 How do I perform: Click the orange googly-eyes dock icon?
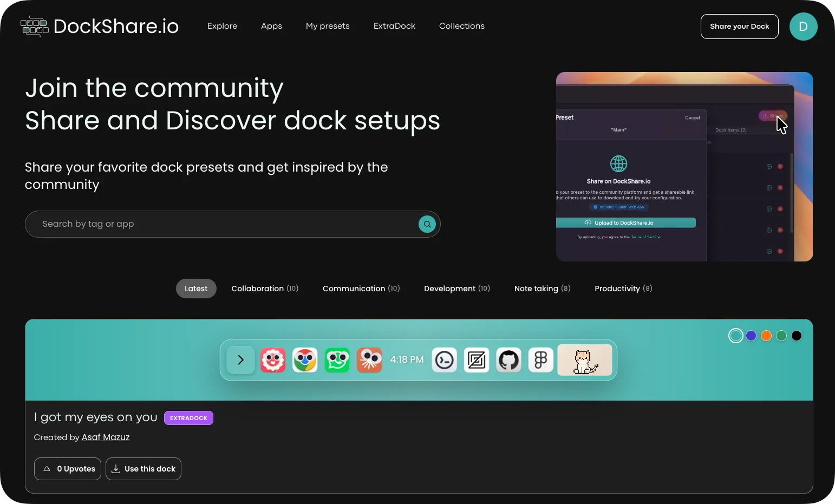369,360
